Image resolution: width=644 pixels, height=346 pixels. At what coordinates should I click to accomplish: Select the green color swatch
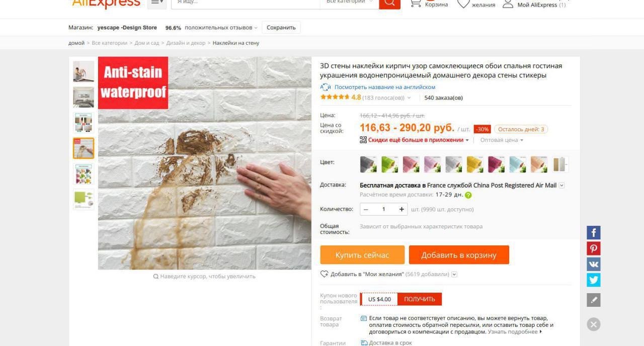tap(389, 164)
